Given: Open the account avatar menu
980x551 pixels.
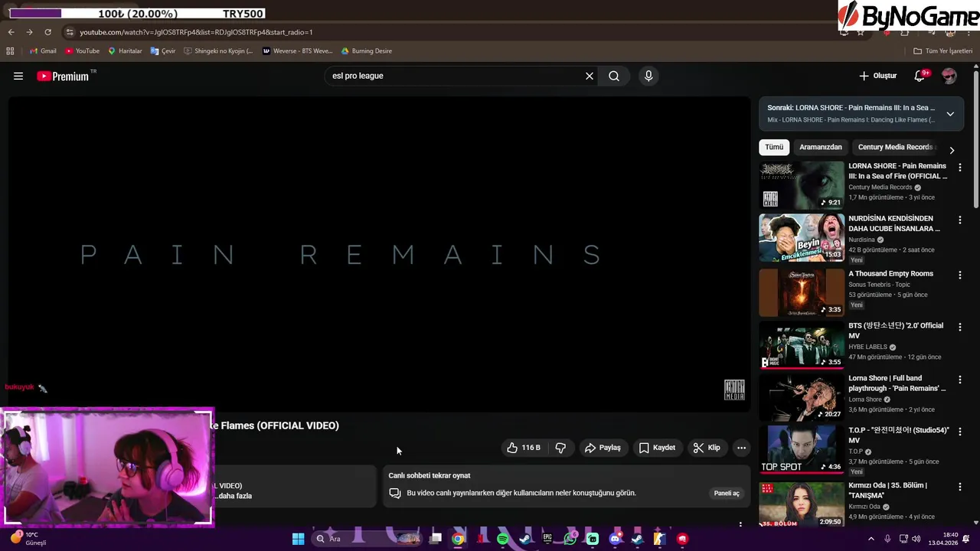Looking at the screenshot, I should coord(949,76).
